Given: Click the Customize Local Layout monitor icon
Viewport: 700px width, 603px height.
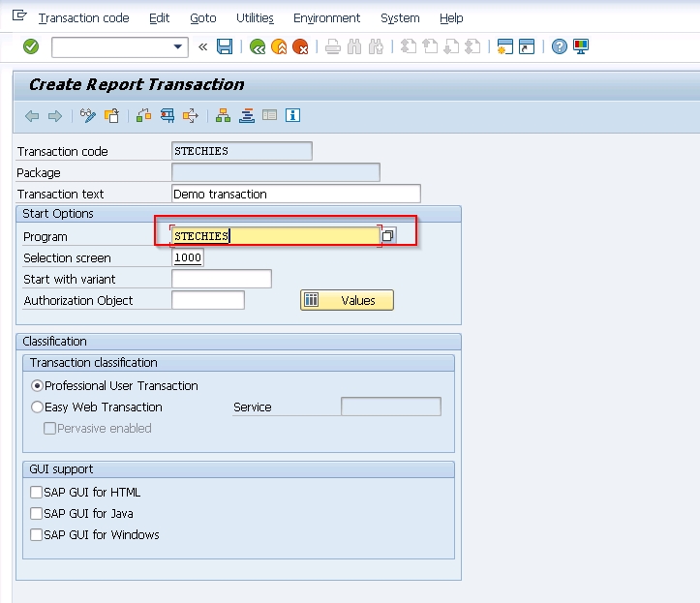Looking at the screenshot, I should (581, 46).
